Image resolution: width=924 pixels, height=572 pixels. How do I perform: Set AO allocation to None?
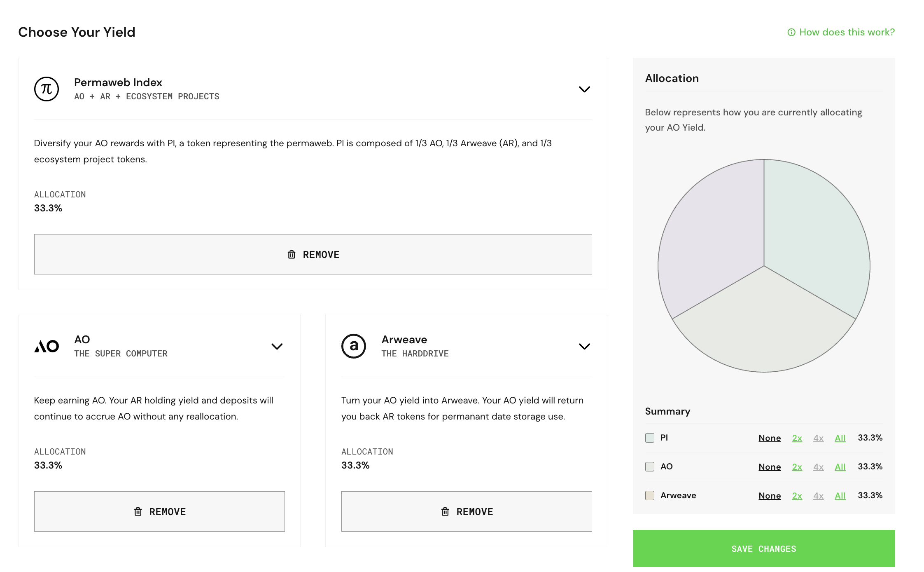click(x=770, y=467)
